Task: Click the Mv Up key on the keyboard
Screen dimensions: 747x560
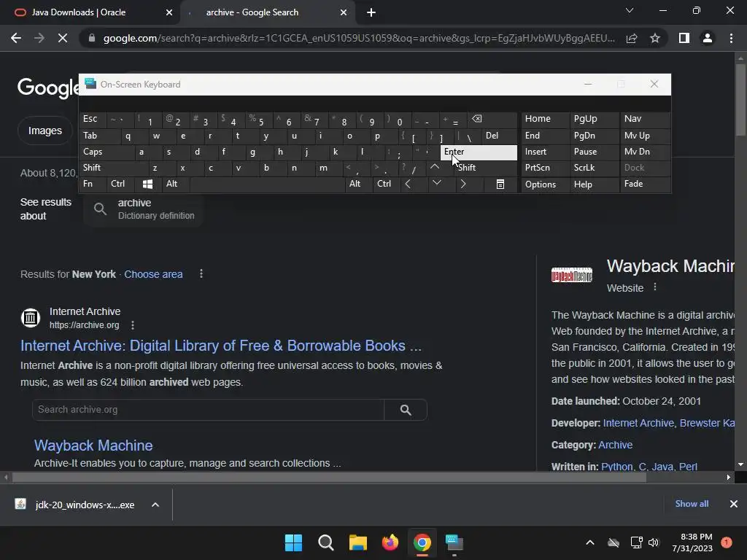Action: [x=645, y=136]
